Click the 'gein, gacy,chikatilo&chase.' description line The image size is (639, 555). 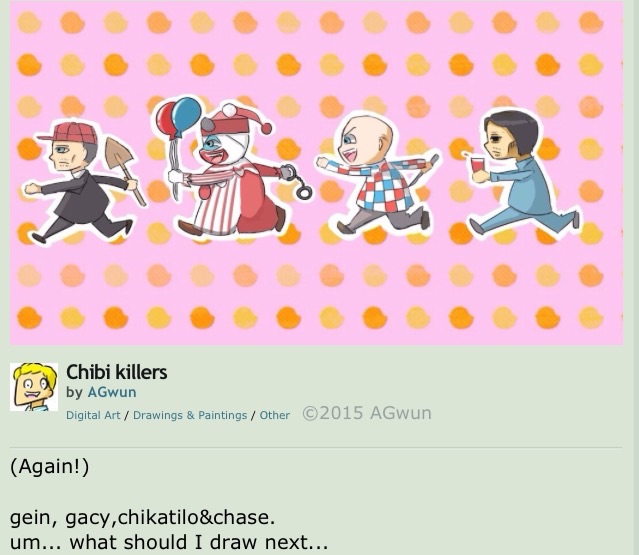[143, 518]
